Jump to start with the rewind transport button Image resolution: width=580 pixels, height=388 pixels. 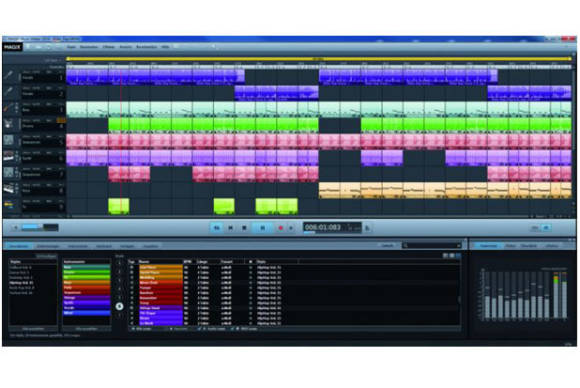217,228
